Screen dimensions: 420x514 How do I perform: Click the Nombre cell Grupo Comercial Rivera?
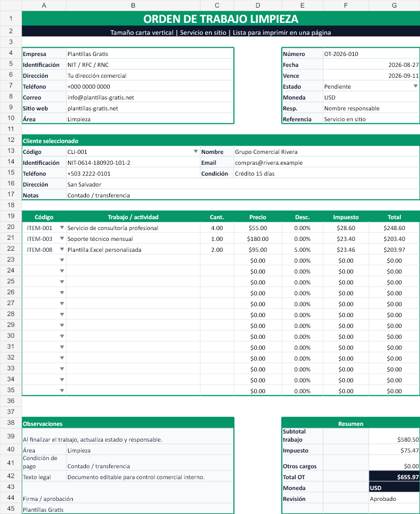327,152
